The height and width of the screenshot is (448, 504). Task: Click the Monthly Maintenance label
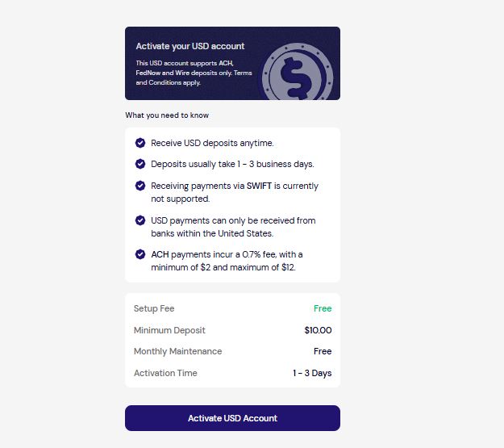[177, 351]
